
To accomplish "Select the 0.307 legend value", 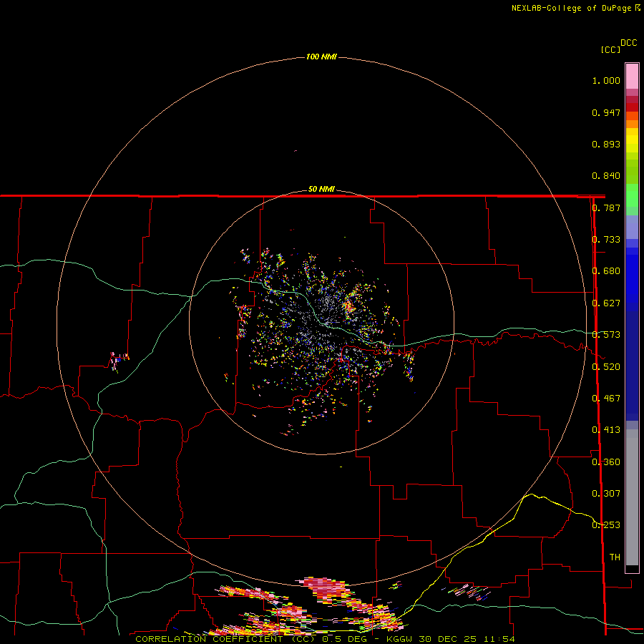I will pyautogui.click(x=606, y=494).
